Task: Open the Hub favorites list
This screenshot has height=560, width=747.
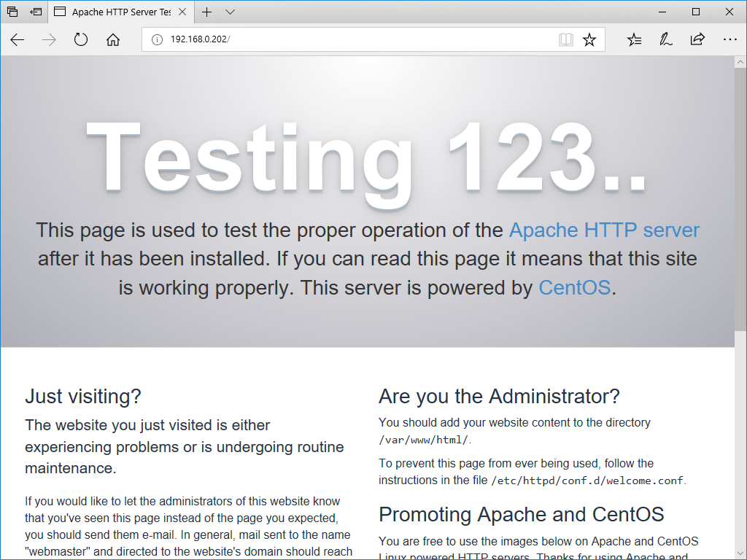Action: (634, 39)
